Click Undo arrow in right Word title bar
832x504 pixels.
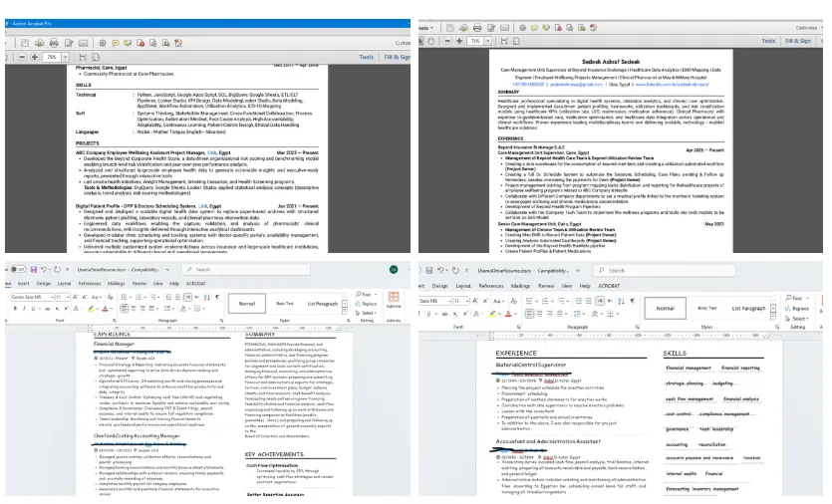pos(440,270)
